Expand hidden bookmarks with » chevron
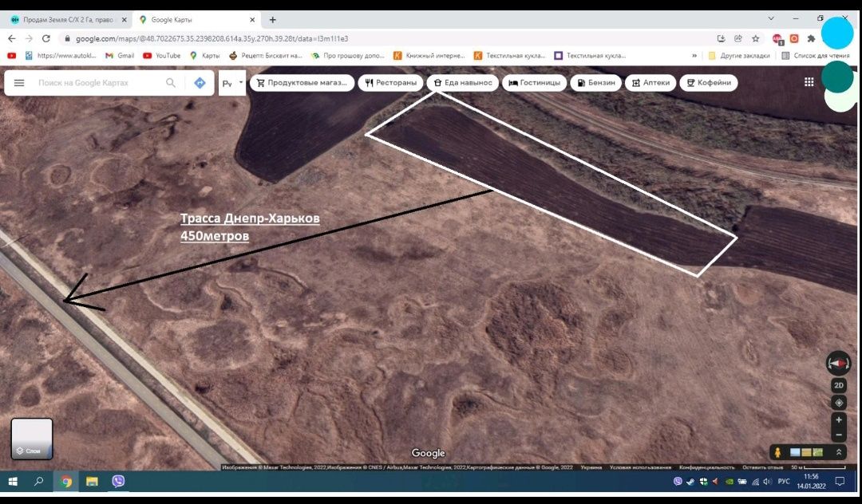 694,56
